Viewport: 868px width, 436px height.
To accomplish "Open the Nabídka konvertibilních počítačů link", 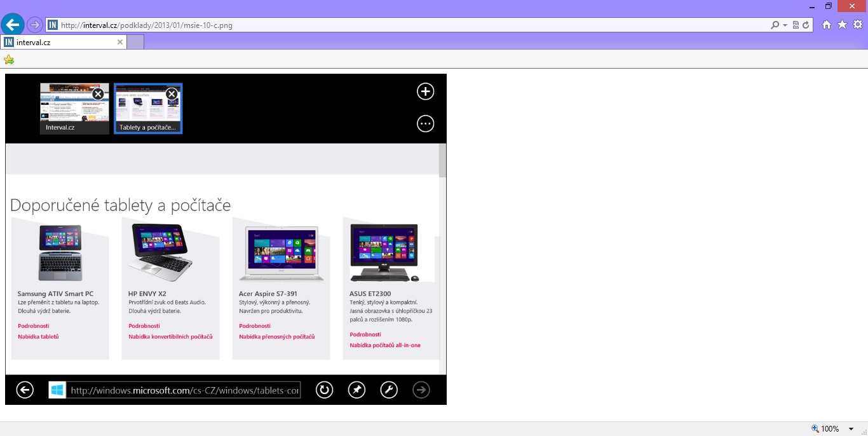I will click(x=170, y=337).
